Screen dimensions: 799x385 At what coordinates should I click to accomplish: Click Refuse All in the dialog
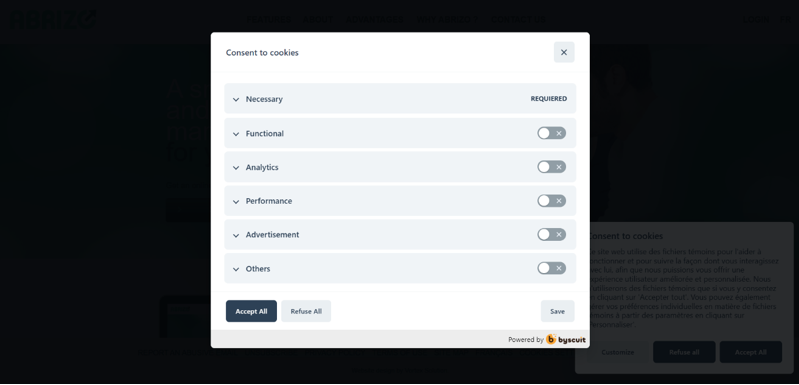pyautogui.click(x=306, y=311)
